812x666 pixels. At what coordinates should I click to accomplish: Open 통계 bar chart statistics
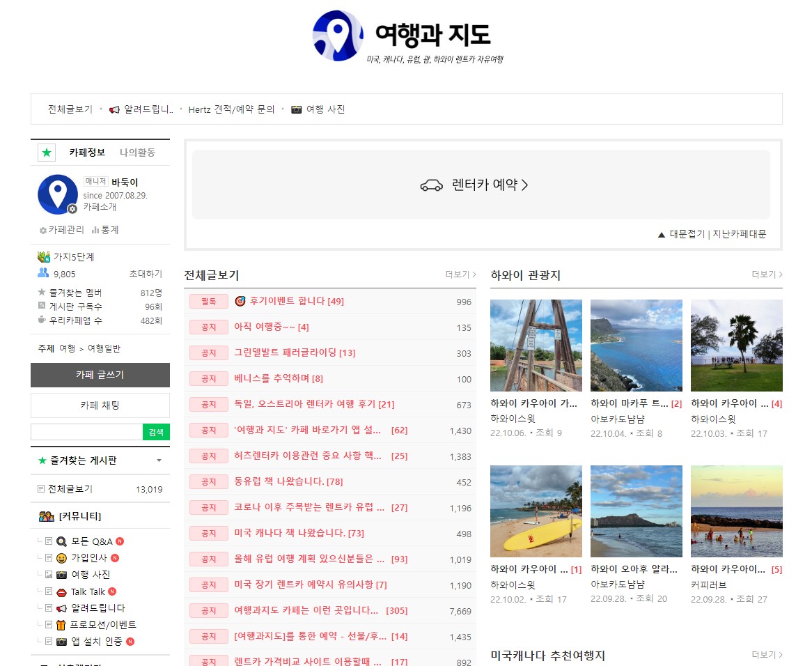[105, 230]
